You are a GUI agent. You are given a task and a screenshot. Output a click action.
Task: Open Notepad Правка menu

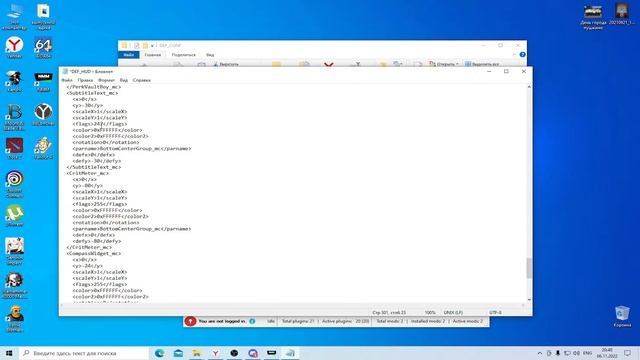tap(85, 80)
